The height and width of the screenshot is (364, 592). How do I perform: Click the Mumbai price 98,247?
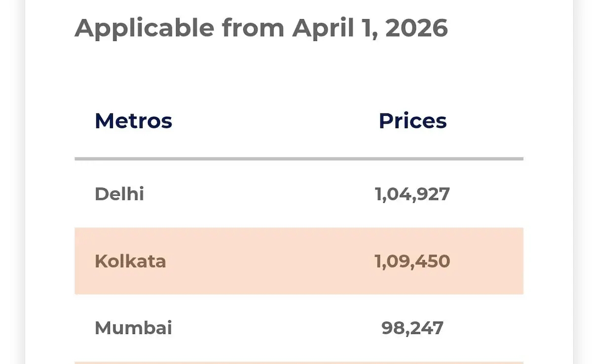click(412, 328)
